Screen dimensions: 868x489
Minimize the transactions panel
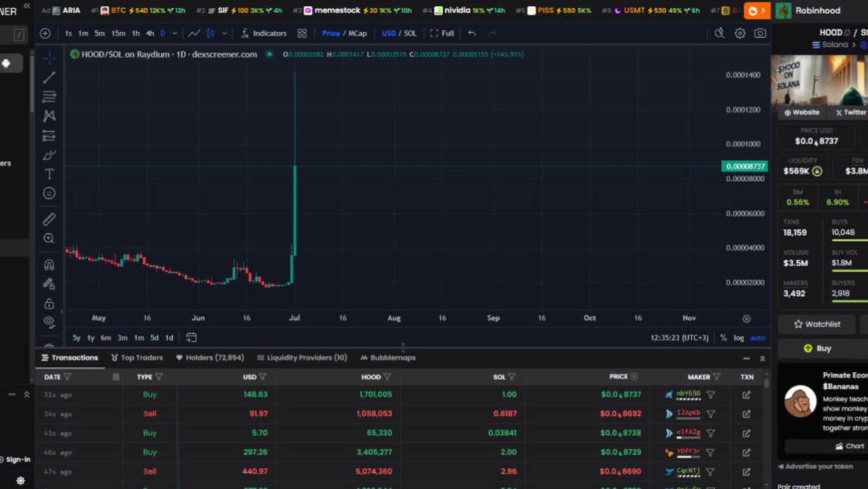click(746, 358)
